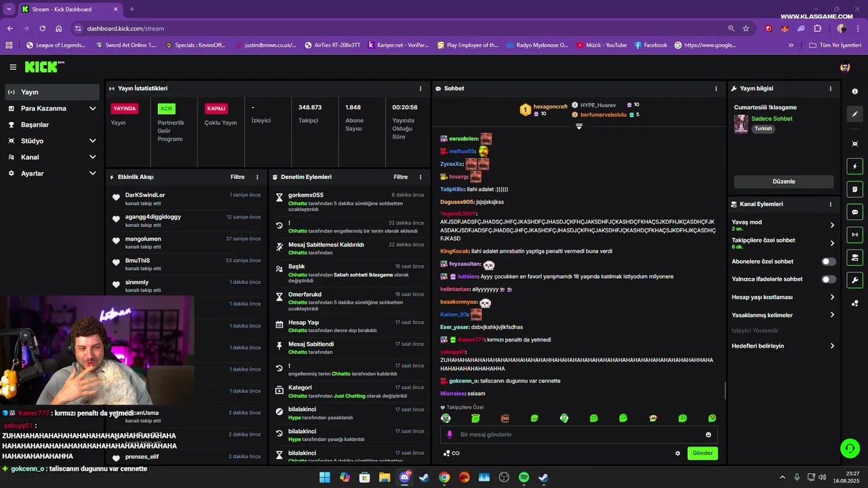Collapse pinned leaderboard arrow in chat
Image resolution: width=868 pixels, height=488 pixels.
579,126
